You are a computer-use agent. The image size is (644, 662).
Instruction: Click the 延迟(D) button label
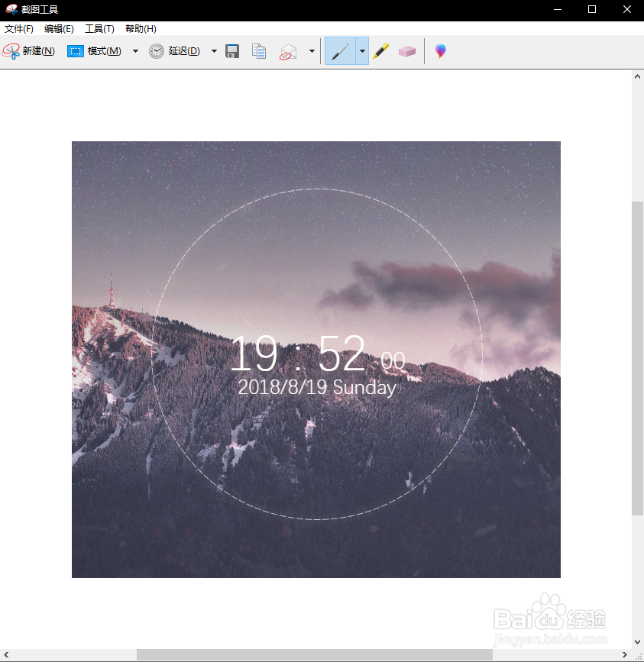coord(184,51)
